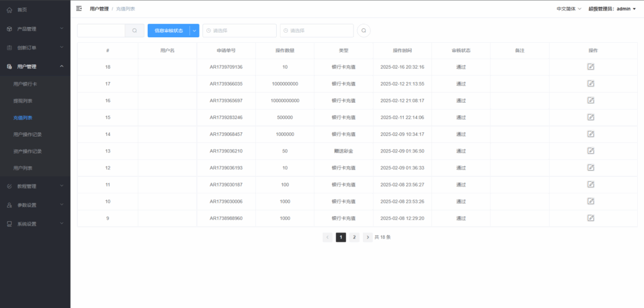Edit the record AR1738988960
The height and width of the screenshot is (308, 644).
click(591, 219)
